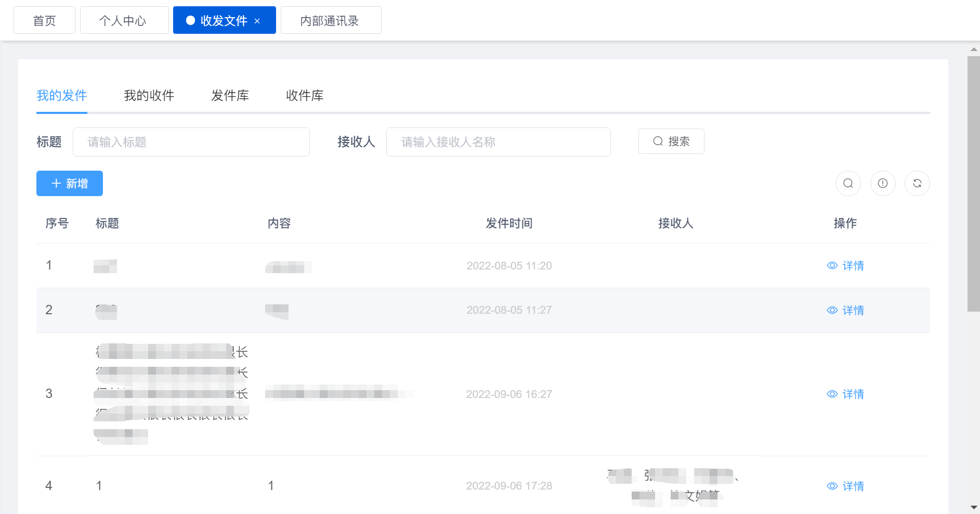Viewport: 980px width, 514px height.
Task: Select timestamp 2022-08-05 11:27
Action: point(509,310)
